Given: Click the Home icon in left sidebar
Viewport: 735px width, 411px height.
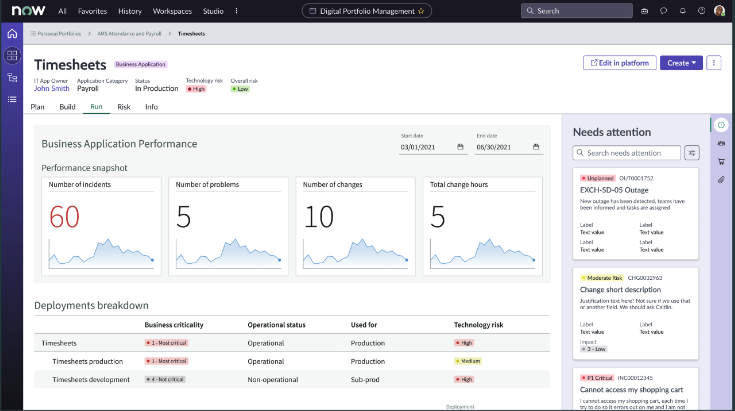Looking at the screenshot, I should (12, 33).
